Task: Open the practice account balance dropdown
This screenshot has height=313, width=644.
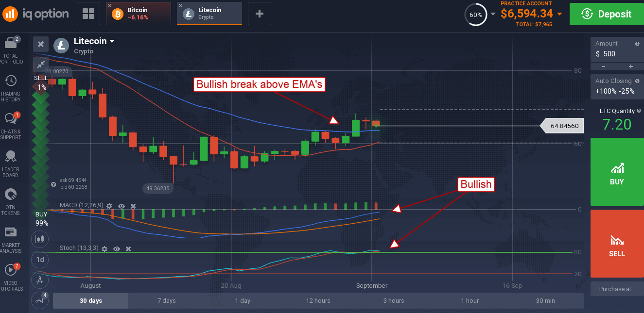Action: 559,14
